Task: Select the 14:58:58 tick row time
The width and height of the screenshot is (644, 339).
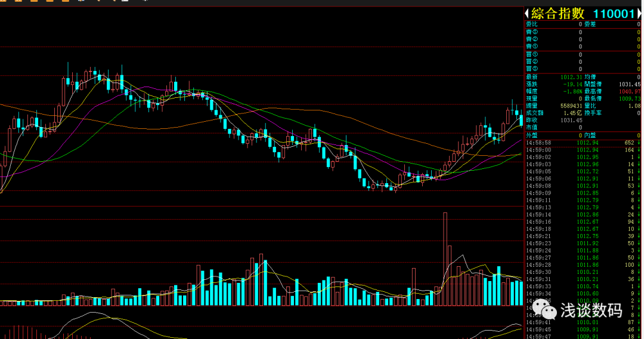Action: tap(538, 143)
